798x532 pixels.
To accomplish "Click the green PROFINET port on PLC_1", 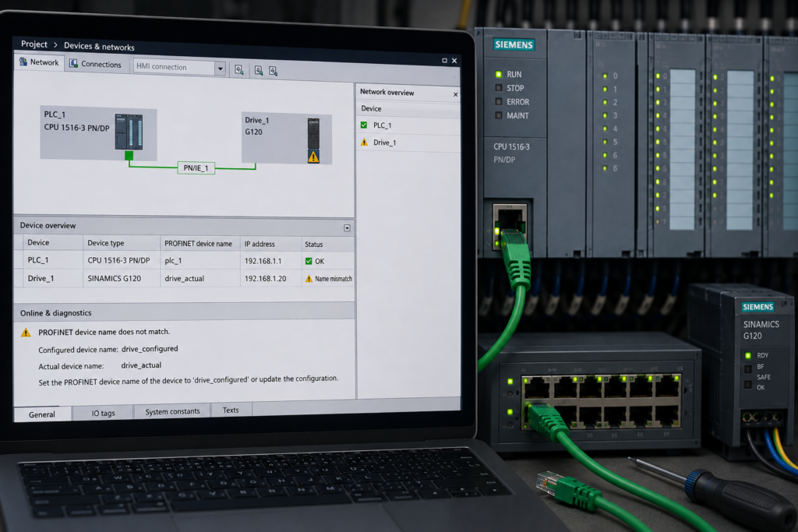I will click(129, 155).
